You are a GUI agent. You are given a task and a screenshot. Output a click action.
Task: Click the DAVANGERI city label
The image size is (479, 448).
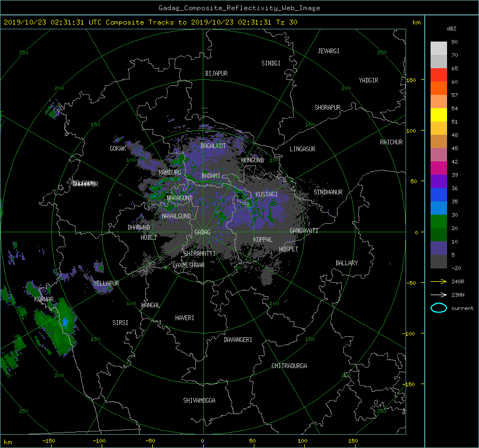tap(238, 340)
